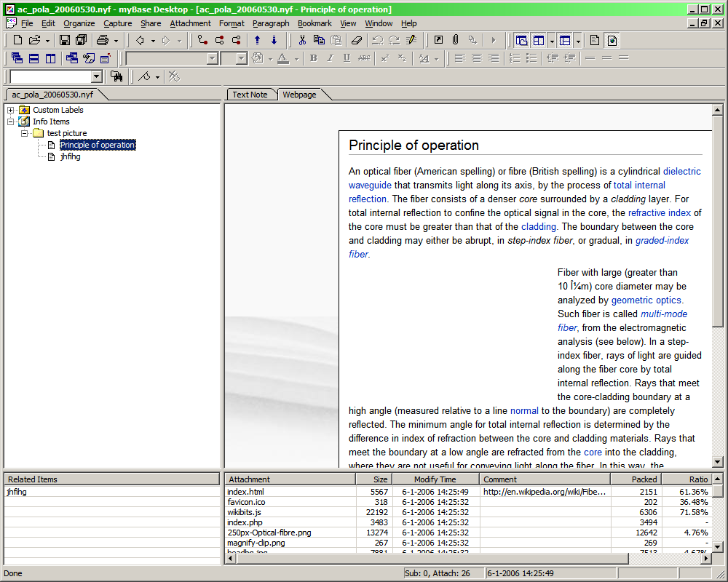This screenshot has width=728, height=582.
Task: Open the search combo box dropdown
Action: click(x=96, y=76)
